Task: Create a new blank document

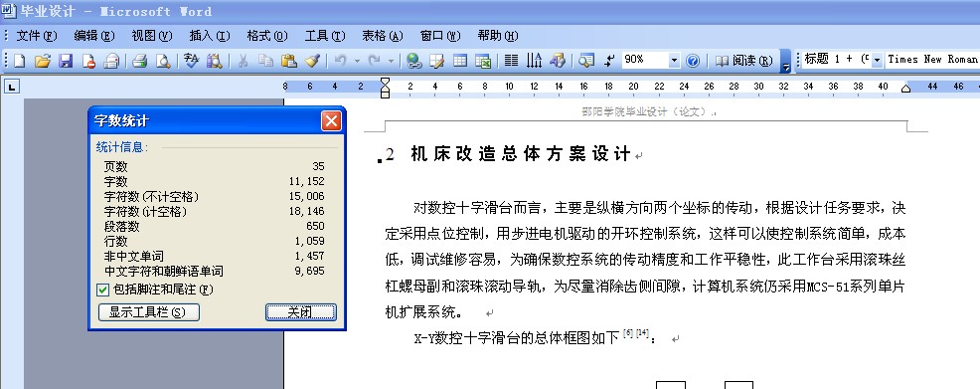Action: [19, 61]
